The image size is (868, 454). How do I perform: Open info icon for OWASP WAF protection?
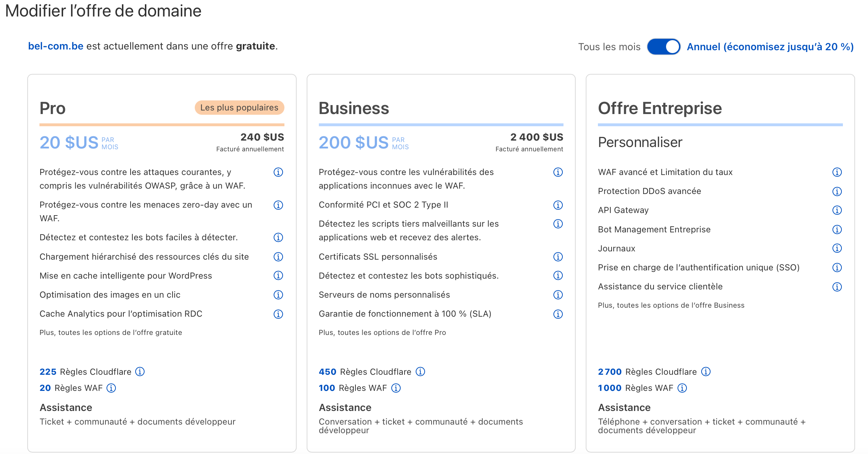pyautogui.click(x=278, y=172)
